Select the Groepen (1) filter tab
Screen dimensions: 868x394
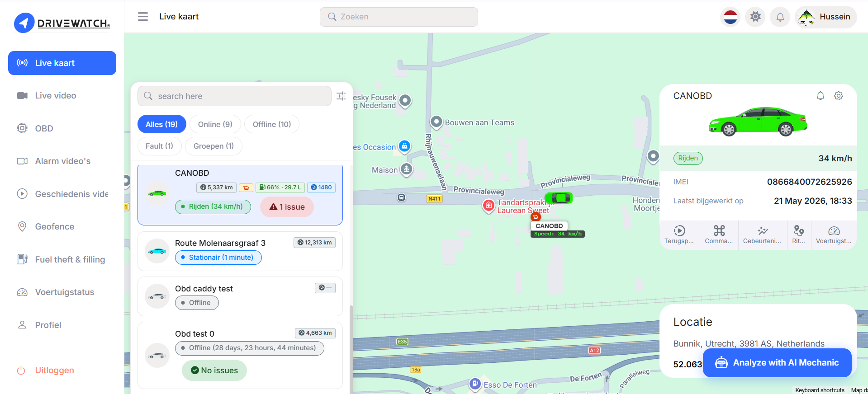[213, 146]
